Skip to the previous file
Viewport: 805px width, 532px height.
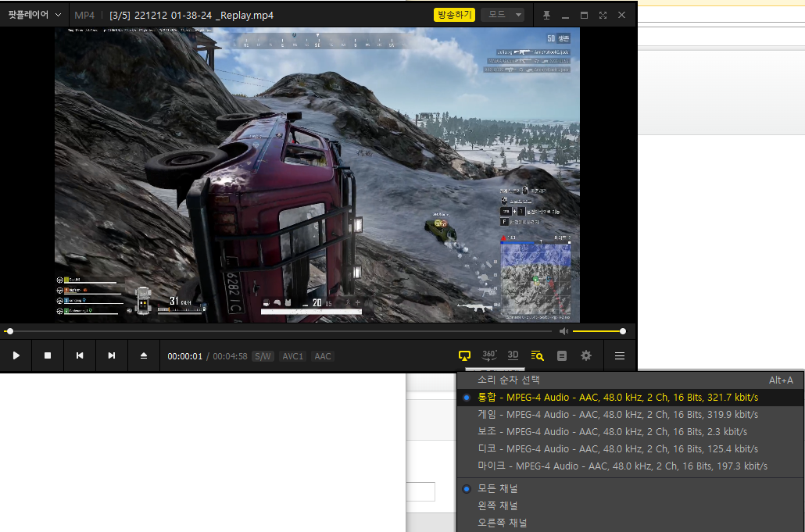click(80, 355)
